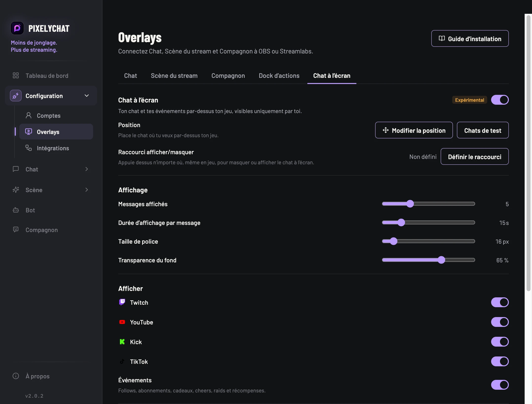532x404 pixels.
Task: Toggle off YouTube messages
Action: 500,322
